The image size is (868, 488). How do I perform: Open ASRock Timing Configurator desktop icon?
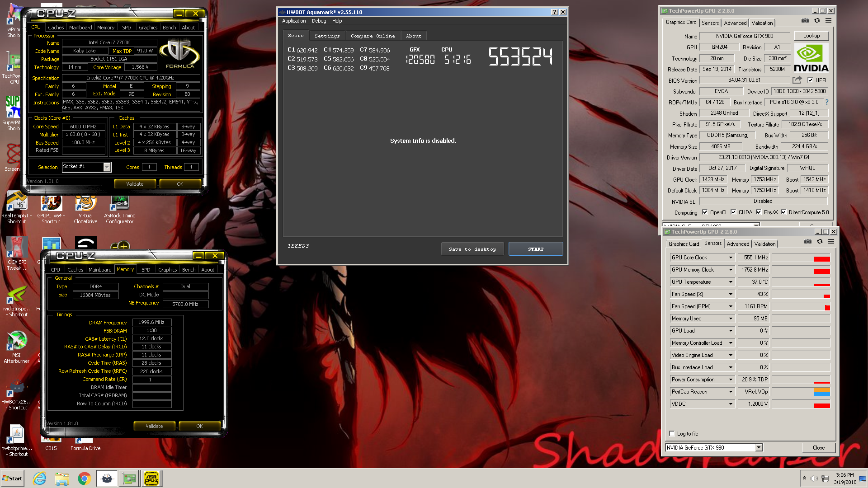pos(120,208)
